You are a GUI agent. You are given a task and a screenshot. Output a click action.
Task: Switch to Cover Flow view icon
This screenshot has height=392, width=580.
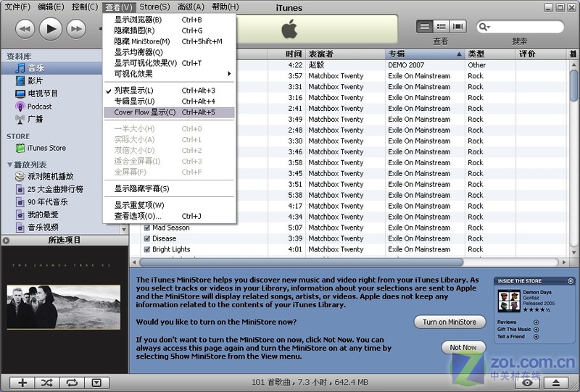457,26
